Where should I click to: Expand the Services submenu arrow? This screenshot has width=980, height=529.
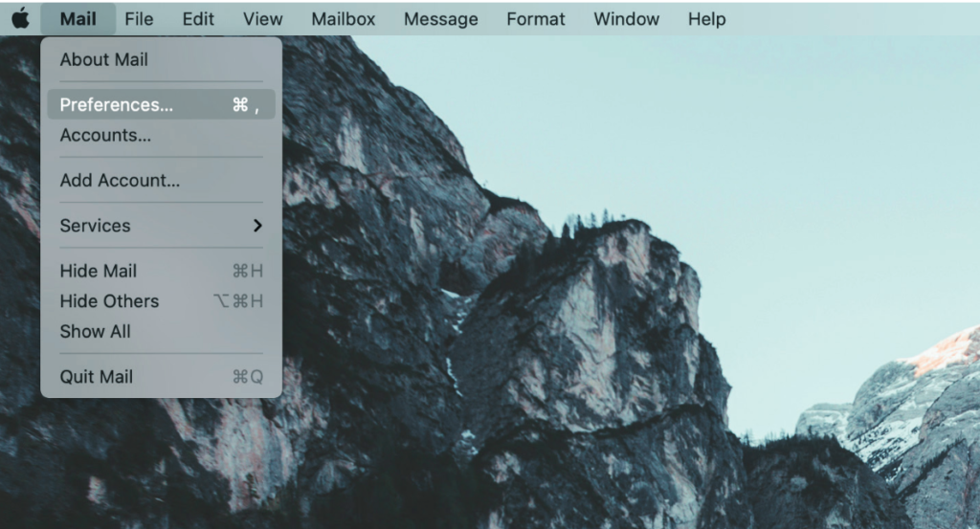(257, 226)
